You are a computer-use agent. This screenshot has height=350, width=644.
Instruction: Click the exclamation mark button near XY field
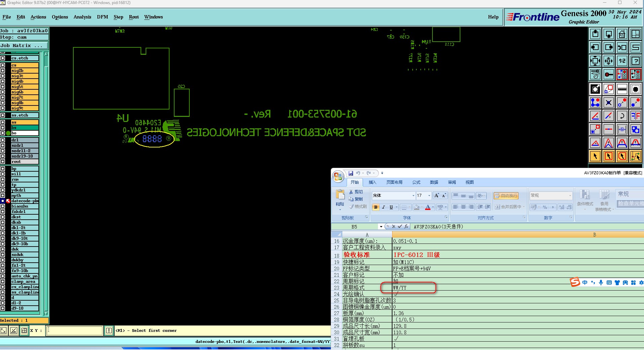109,331
